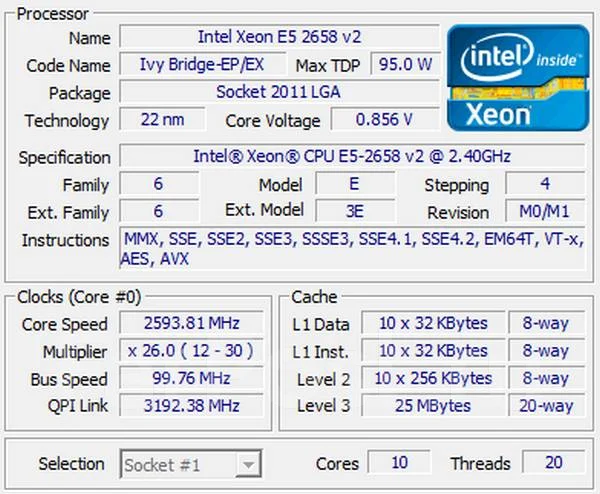Click the Selection dropdown arrow

(x=248, y=465)
